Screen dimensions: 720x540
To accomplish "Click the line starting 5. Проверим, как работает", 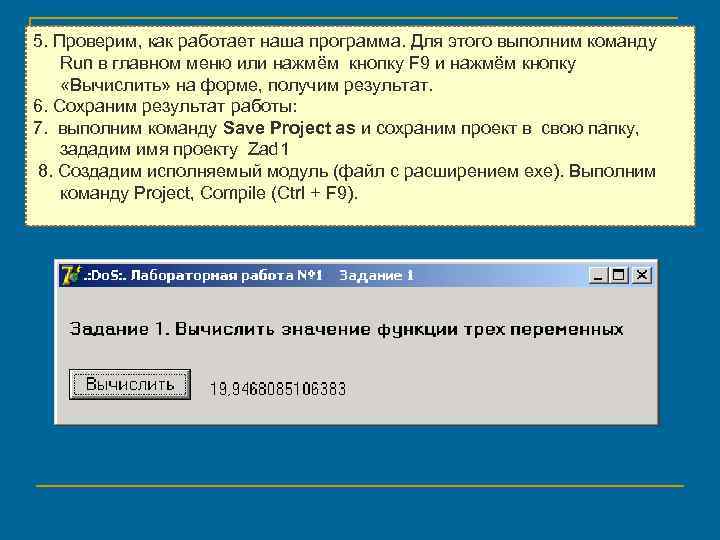I will point(345,41).
